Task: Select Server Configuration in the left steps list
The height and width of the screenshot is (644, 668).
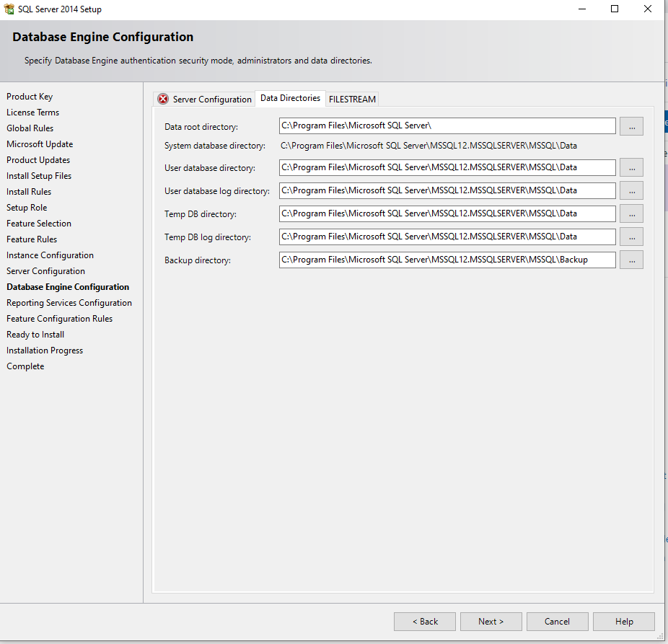Action: click(x=45, y=271)
